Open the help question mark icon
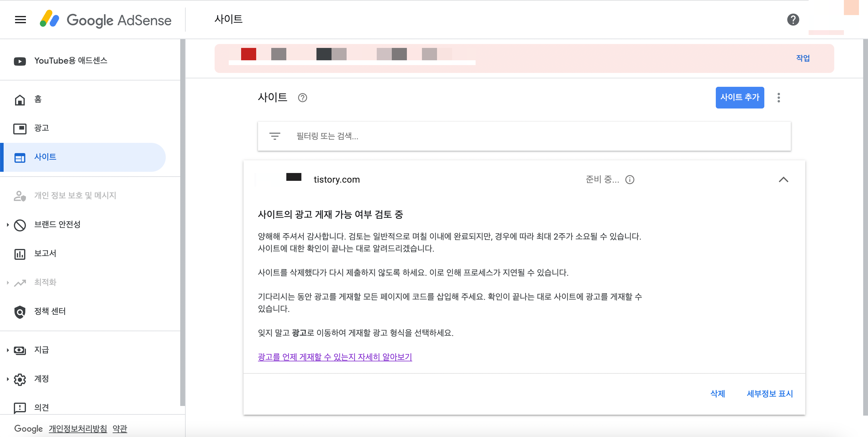 point(793,20)
